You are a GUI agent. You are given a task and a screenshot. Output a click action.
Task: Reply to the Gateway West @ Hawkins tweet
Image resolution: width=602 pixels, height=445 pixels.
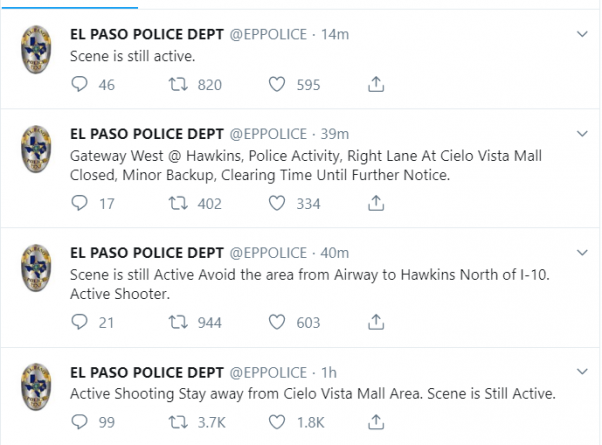click(80, 203)
